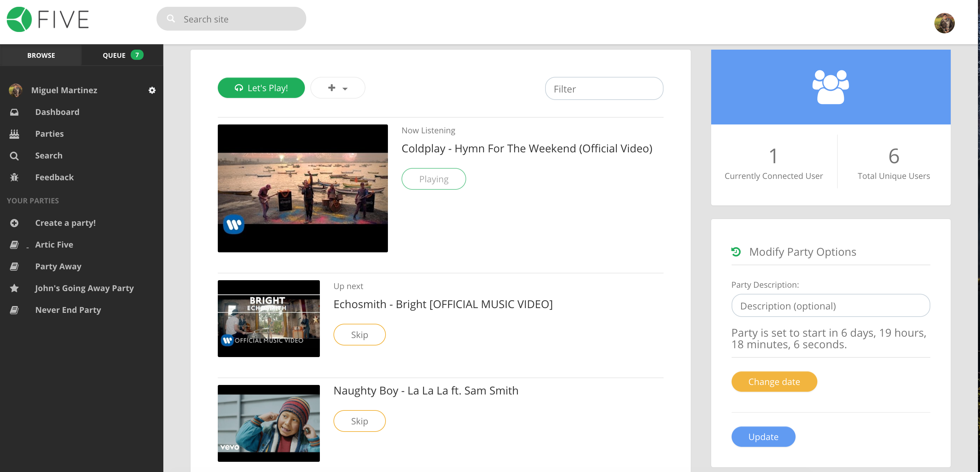Click the Parties cake icon in sidebar
This screenshot has width=980, height=472.
tap(14, 134)
